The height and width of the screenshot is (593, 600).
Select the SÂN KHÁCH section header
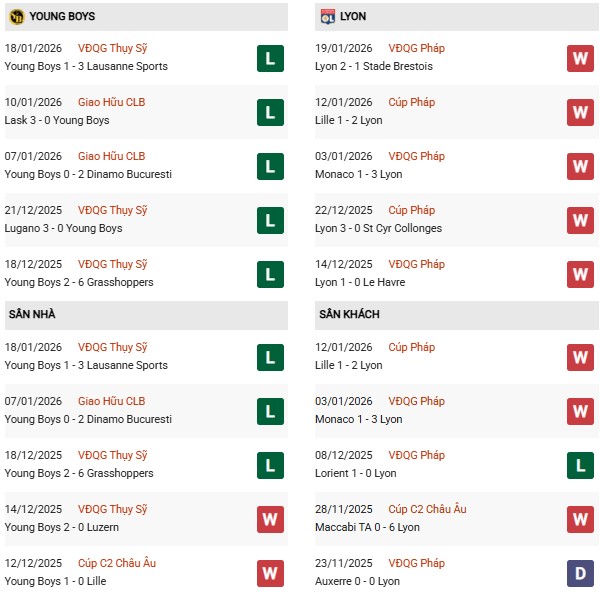(349, 315)
